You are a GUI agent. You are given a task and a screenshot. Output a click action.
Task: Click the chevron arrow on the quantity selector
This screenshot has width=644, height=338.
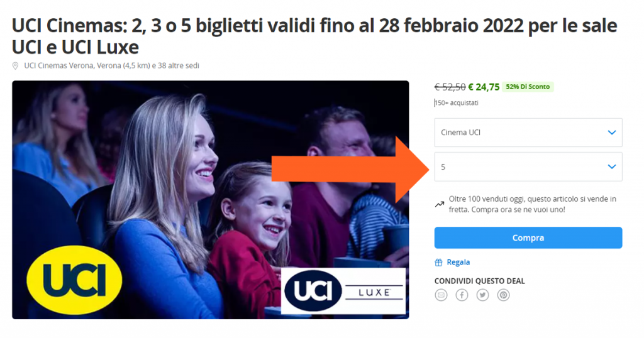(x=611, y=166)
